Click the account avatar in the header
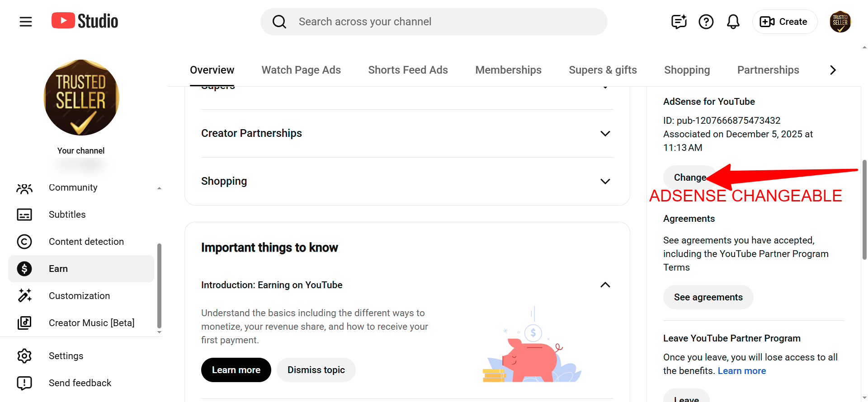This screenshot has height=402, width=868. 840,22
